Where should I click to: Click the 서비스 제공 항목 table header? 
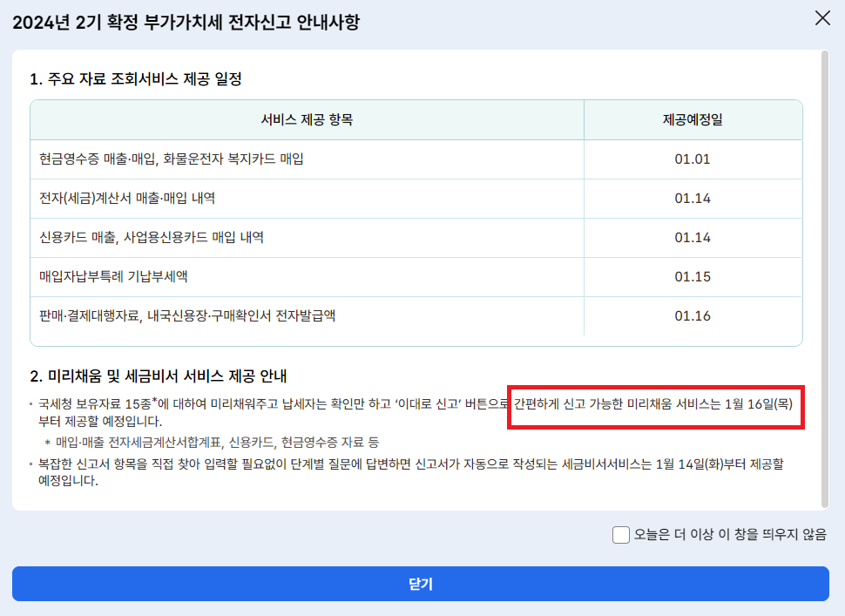307,119
